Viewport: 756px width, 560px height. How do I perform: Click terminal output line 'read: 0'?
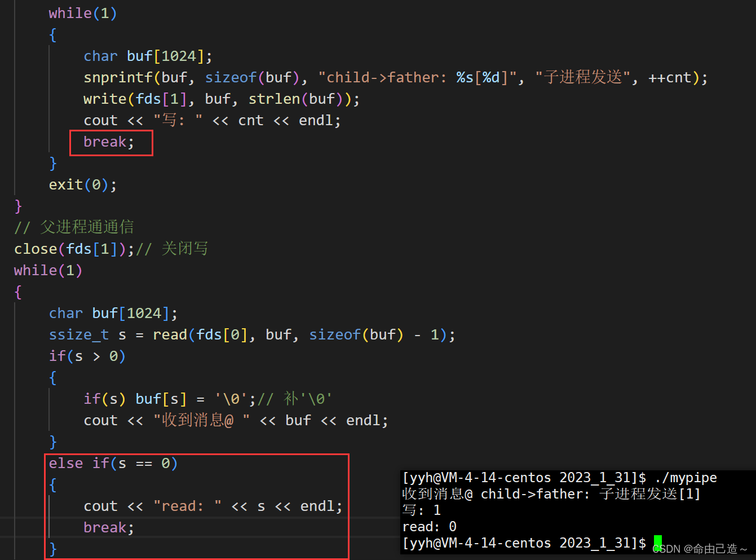pos(430,527)
